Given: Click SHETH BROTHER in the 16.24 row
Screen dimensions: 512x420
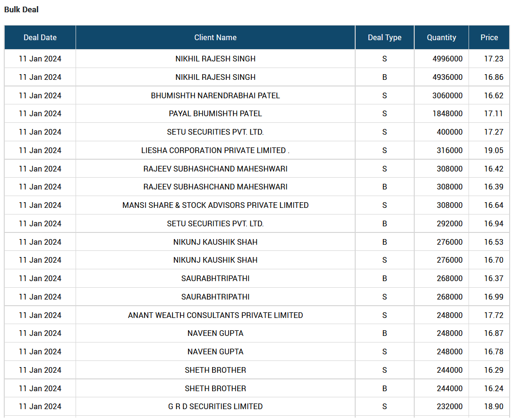Looking at the screenshot, I should pyautogui.click(x=215, y=388).
